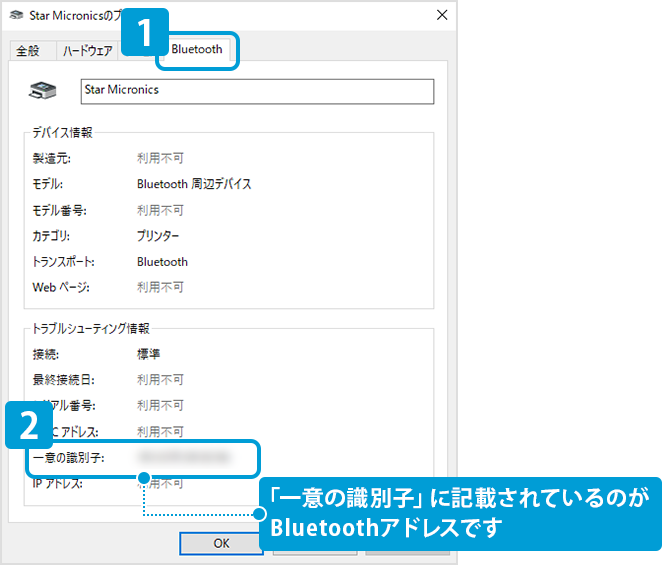Select the トラブルシューティング情報 group heading
Image resolution: width=662 pixels, height=566 pixels.
[91, 328]
